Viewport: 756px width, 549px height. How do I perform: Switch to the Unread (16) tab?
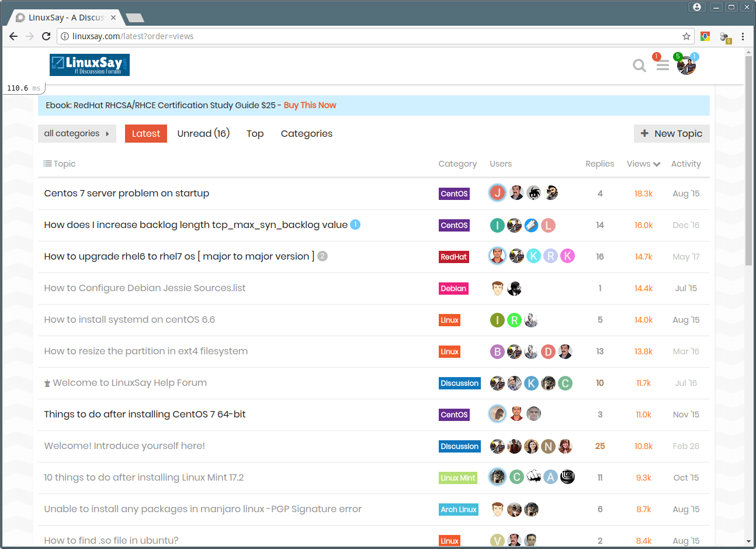(x=203, y=133)
